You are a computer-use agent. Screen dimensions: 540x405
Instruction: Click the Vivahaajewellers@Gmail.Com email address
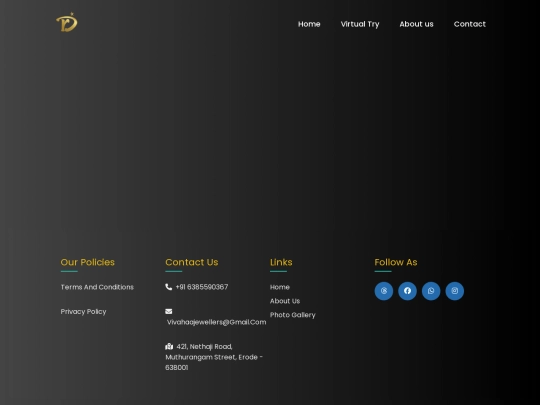point(216,322)
